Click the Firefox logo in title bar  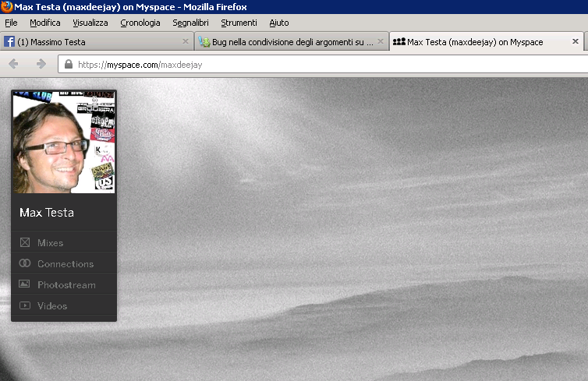7,7
